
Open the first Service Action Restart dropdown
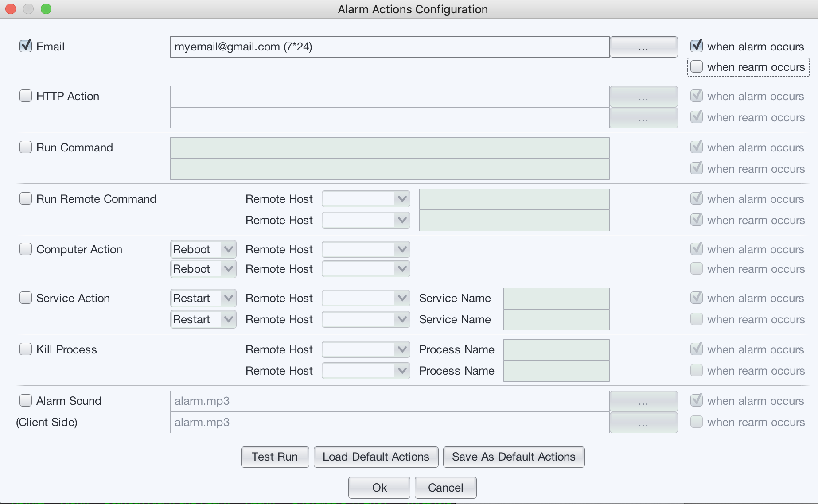point(203,298)
